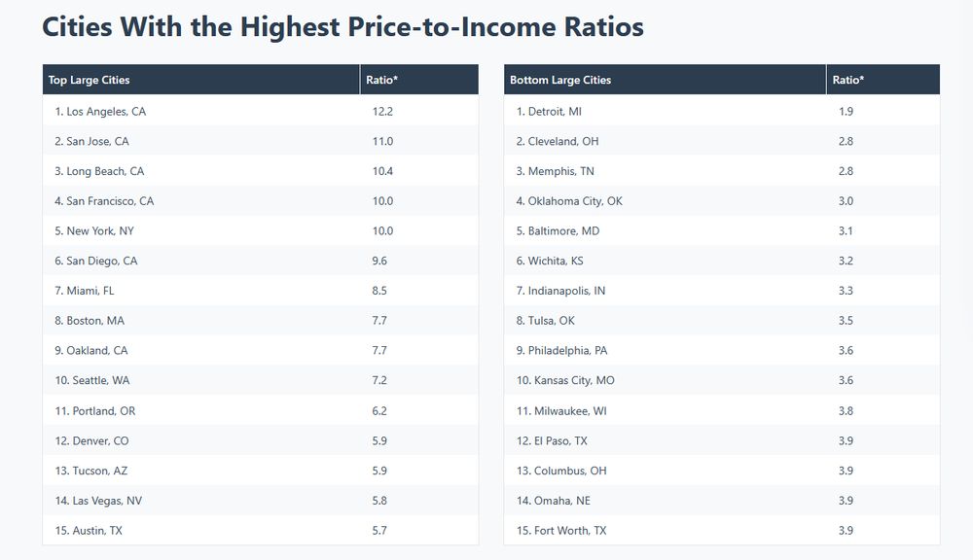Click the 'Top Large Cities' column header
The width and height of the screenshot is (973, 560).
[201, 80]
